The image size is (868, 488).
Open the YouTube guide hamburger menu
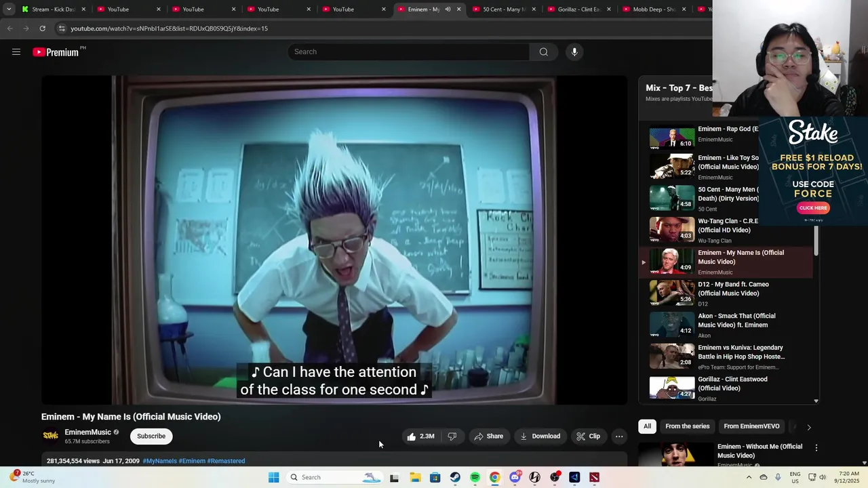pyautogui.click(x=16, y=52)
